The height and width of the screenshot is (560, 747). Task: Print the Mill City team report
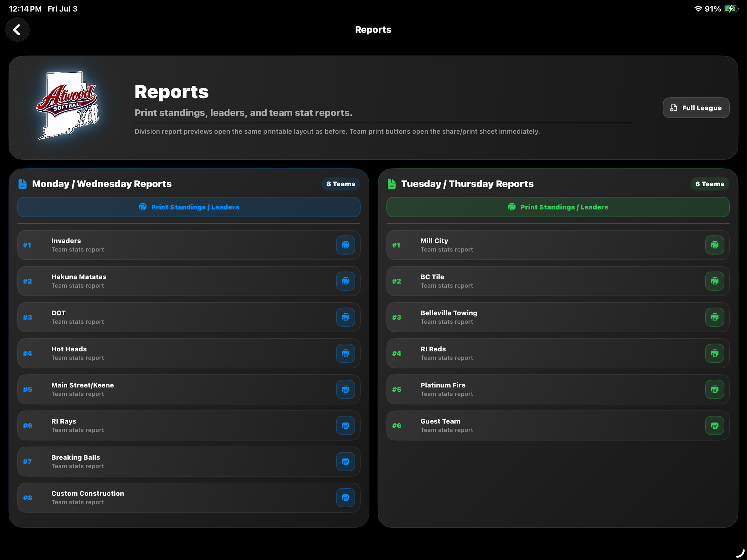(x=715, y=245)
